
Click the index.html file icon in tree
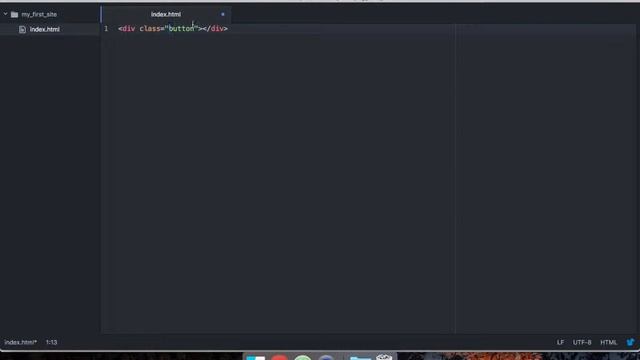[22, 29]
